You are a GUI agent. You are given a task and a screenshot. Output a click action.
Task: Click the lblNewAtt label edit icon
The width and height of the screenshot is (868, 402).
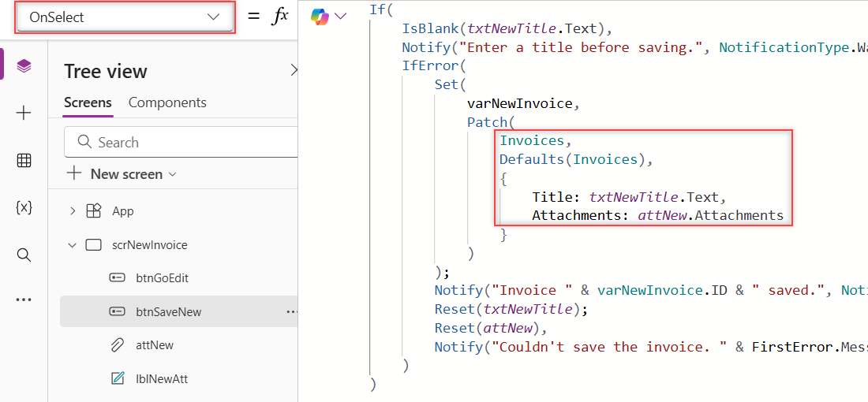117,379
